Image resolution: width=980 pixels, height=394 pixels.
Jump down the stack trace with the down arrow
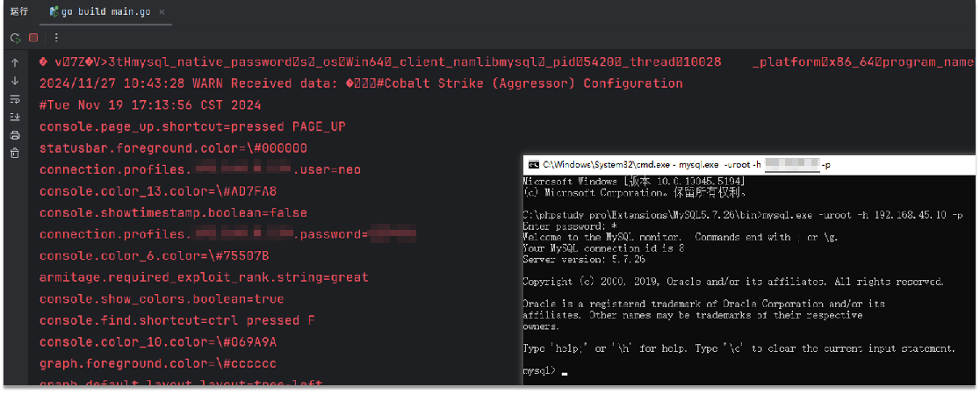[x=15, y=81]
